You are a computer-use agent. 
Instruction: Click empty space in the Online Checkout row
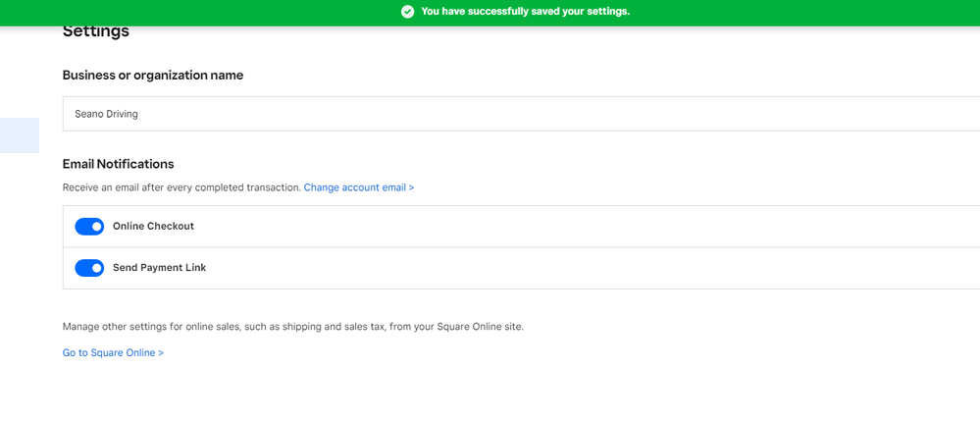589,227
